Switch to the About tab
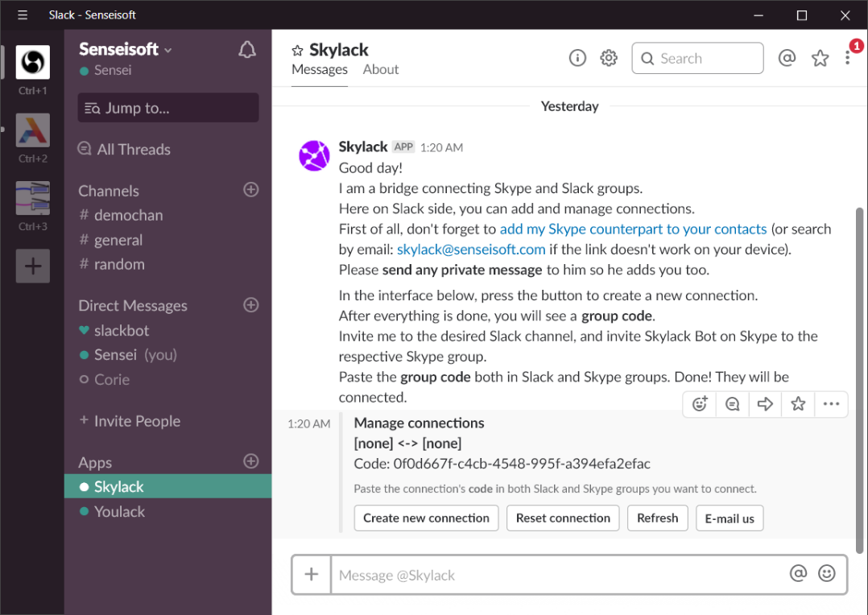 click(381, 70)
